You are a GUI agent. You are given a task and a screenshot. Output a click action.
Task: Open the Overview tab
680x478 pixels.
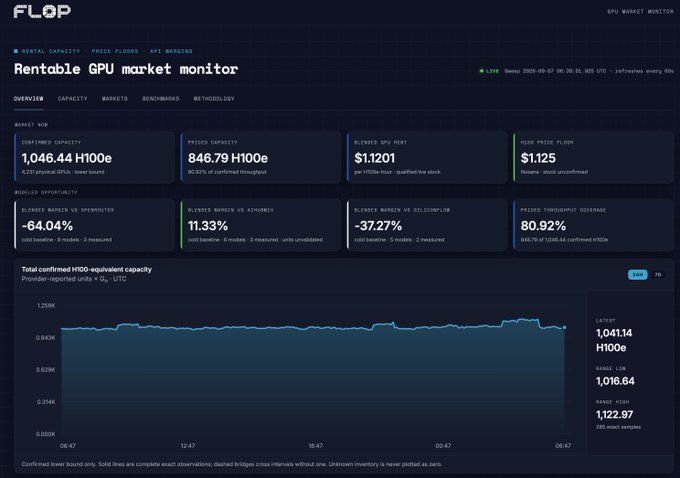[28, 98]
